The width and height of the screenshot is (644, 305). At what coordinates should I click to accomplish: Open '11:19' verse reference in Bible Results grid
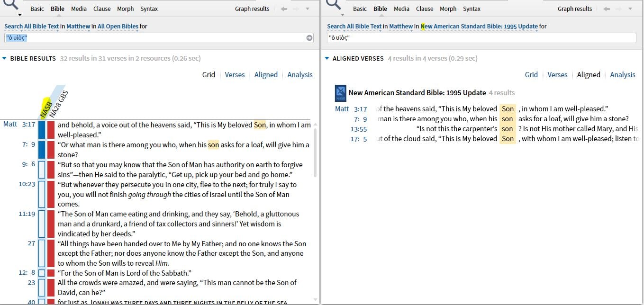coord(27,214)
